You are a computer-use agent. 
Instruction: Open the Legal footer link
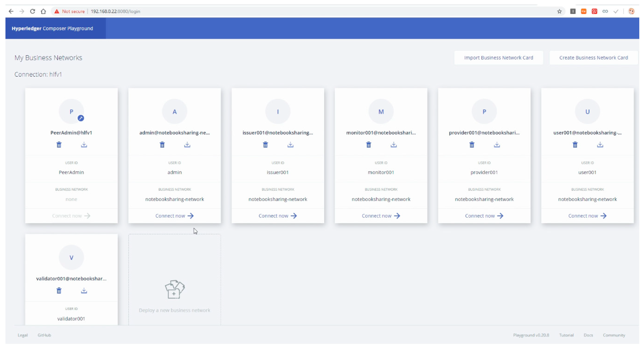[23, 335]
